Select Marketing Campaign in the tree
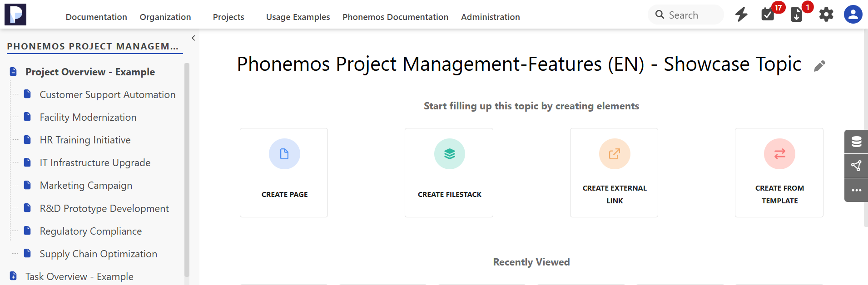 point(86,185)
